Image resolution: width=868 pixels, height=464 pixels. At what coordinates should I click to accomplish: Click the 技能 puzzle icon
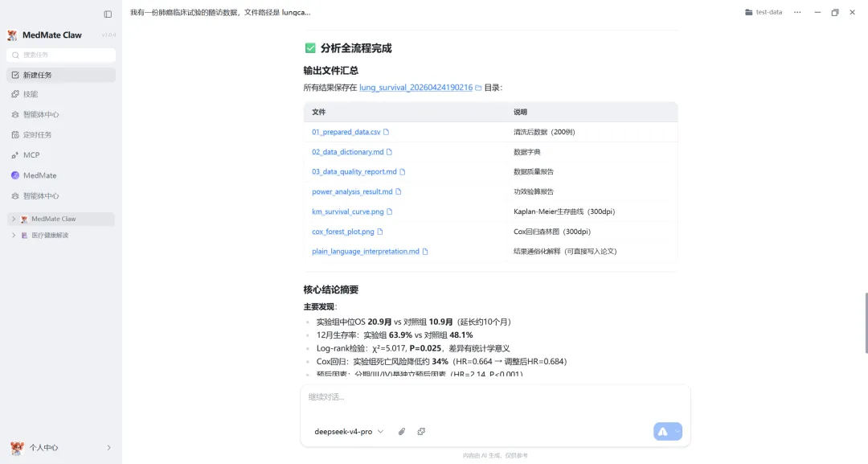(x=15, y=94)
